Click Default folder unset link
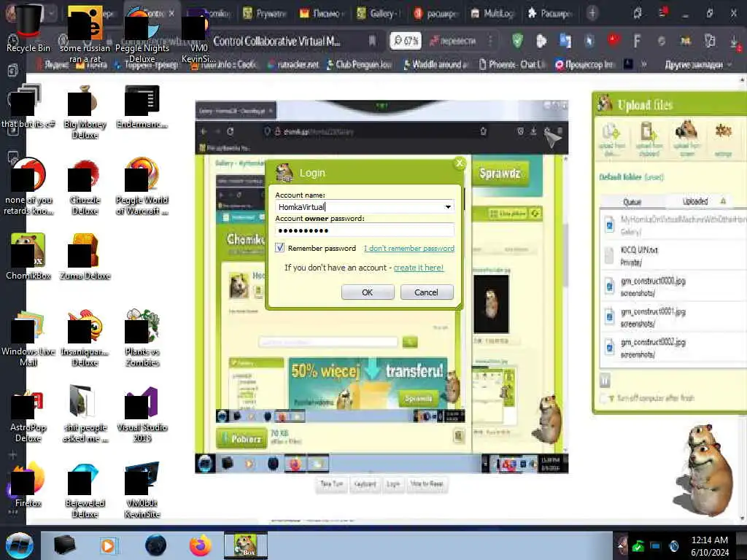This screenshot has width=747, height=560. click(631, 177)
